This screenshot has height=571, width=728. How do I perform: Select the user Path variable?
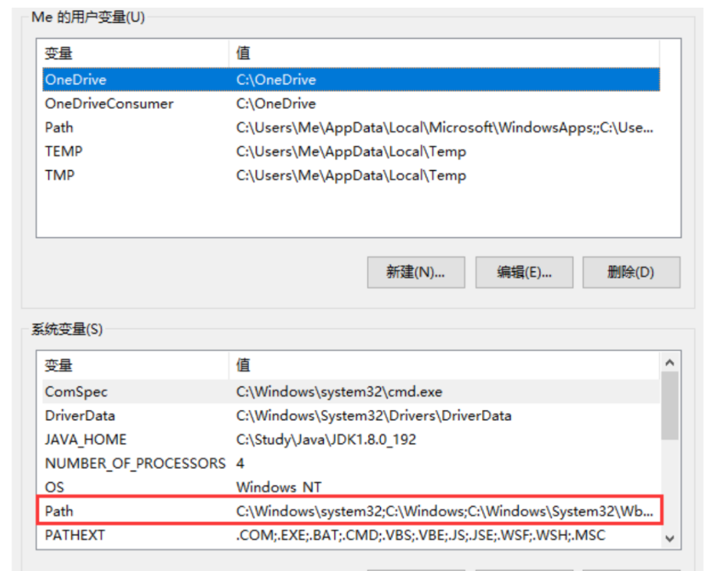coord(351,127)
